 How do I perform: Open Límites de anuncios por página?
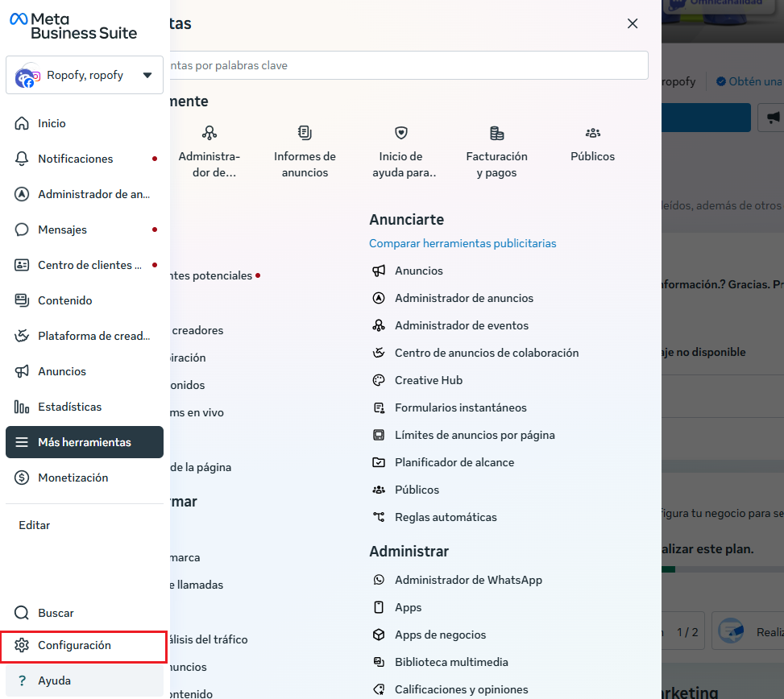(x=463, y=435)
